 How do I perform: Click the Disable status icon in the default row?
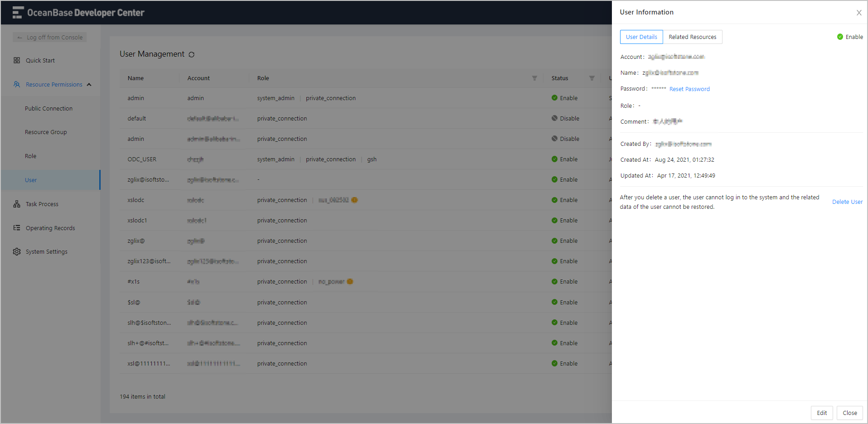(554, 118)
